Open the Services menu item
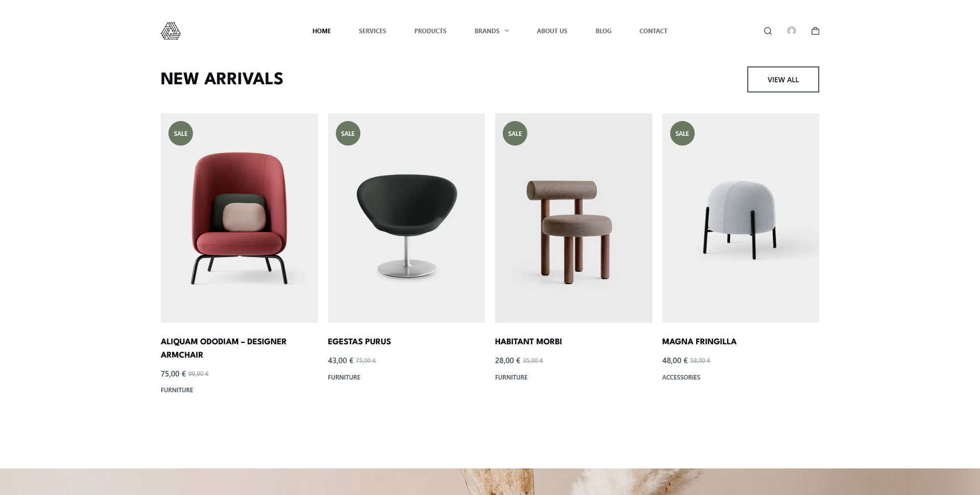 tap(373, 31)
